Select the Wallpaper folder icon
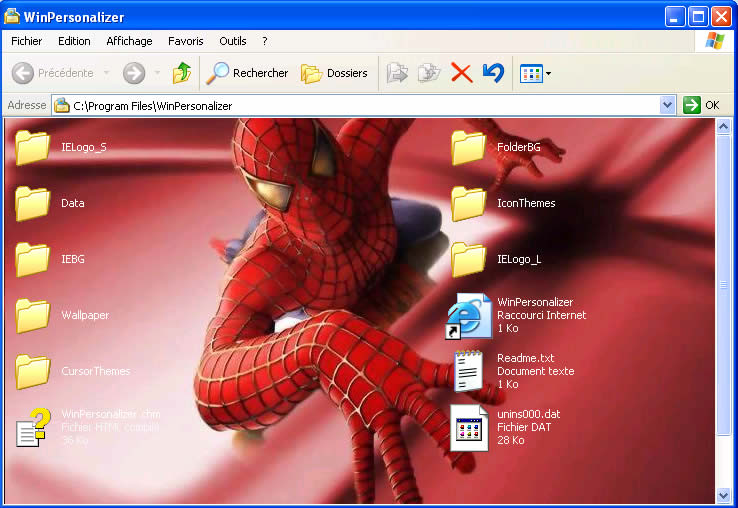738x508 pixels. click(x=32, y=315)
